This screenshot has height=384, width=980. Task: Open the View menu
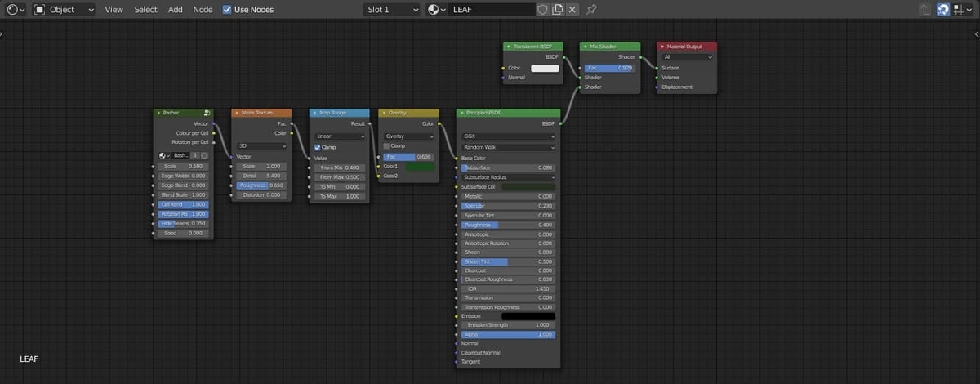pos(114,9)
